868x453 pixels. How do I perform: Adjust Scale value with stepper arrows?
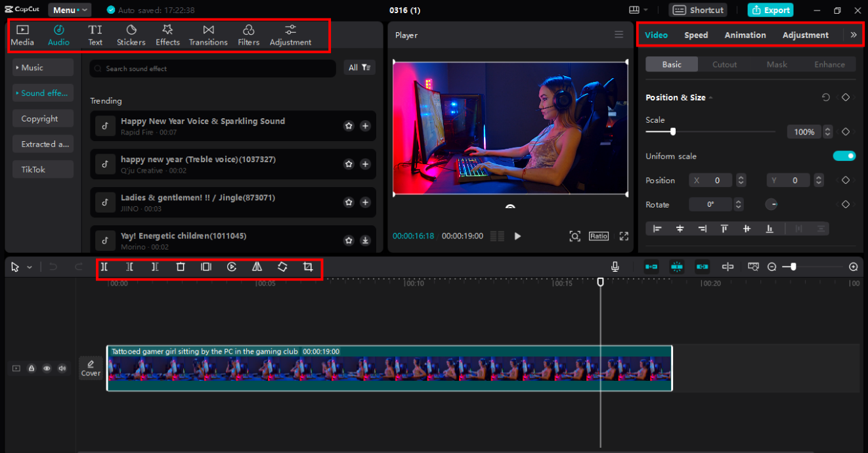click(x=828, y=131)
